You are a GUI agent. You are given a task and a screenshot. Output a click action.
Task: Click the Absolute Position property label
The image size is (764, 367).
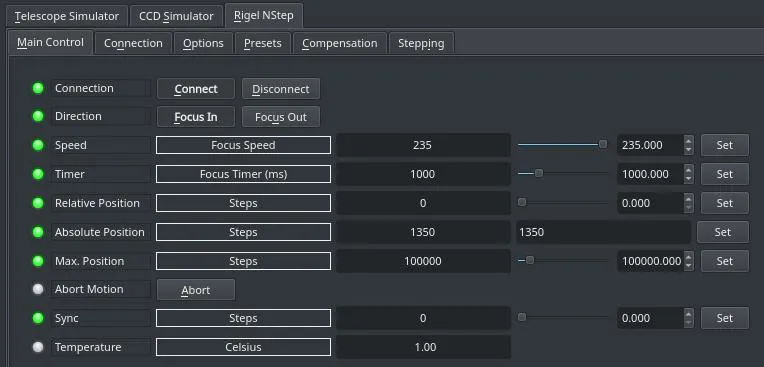coord(100,232)
